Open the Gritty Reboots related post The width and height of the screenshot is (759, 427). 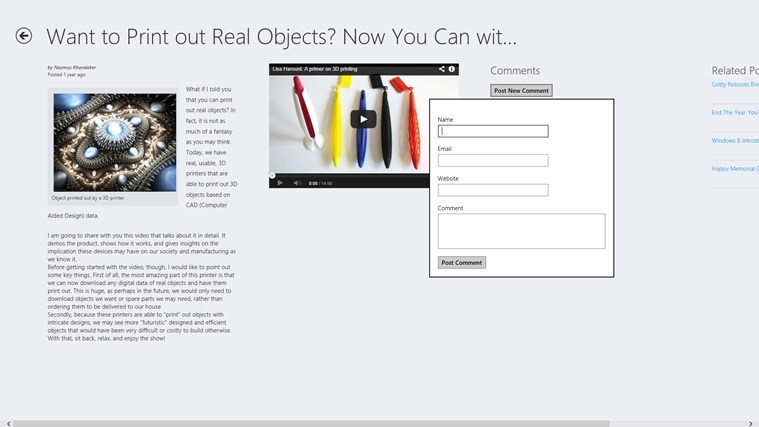(735, 85)
